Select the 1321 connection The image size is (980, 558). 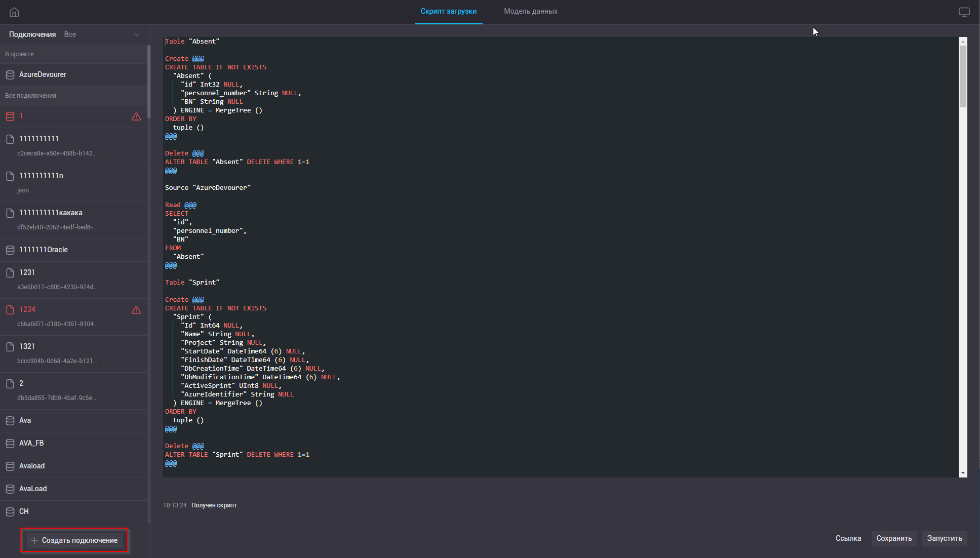(x=74, y=354)
